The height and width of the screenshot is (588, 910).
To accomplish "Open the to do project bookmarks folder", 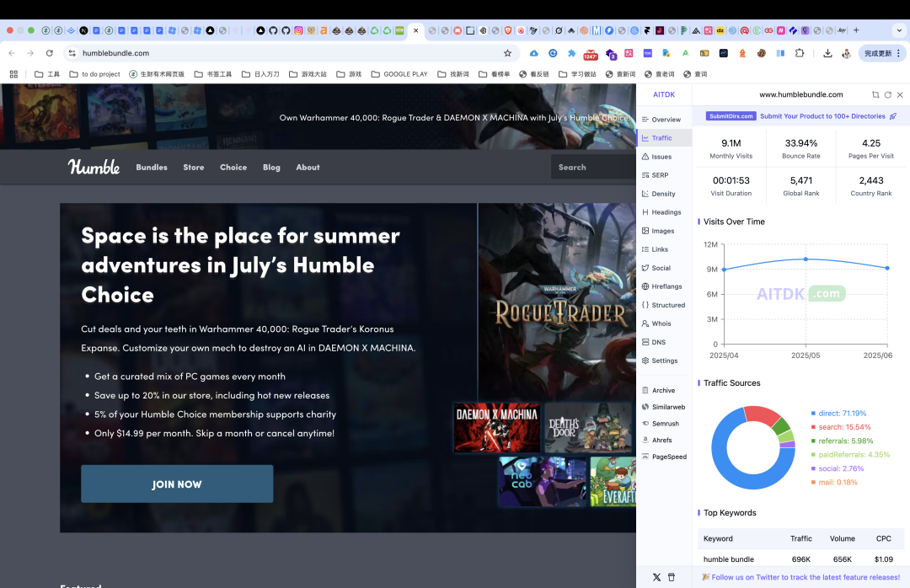I will 94,74.
